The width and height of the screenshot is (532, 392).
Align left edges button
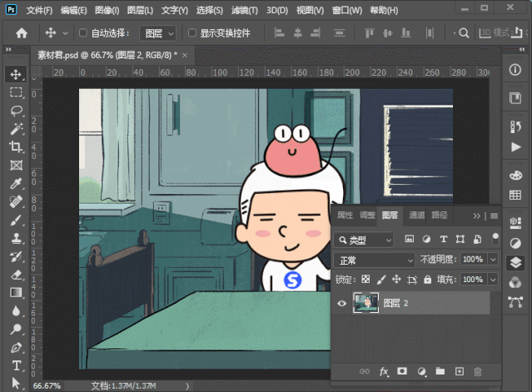[x=279, y=33]
